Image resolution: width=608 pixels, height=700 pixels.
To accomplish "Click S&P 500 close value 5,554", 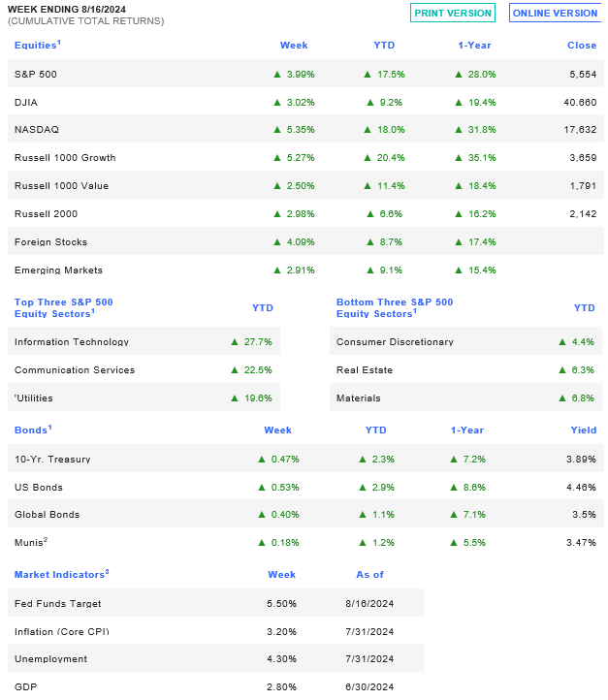I will tap(583, 74).
